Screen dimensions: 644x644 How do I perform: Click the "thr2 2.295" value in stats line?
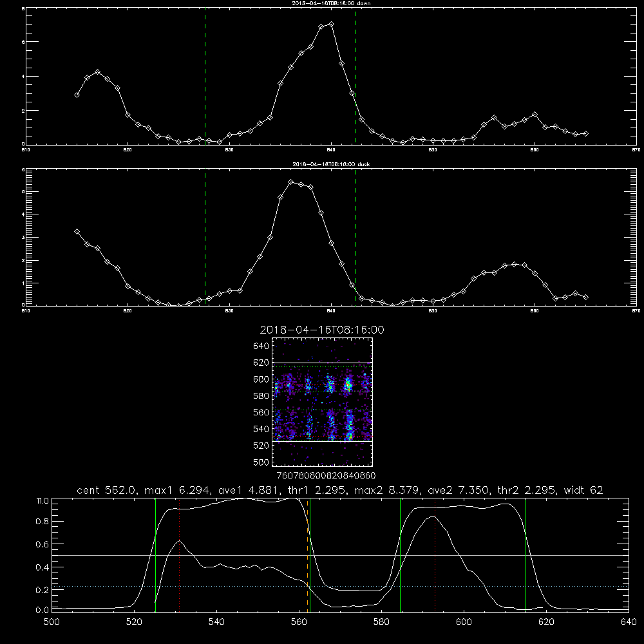527,490
